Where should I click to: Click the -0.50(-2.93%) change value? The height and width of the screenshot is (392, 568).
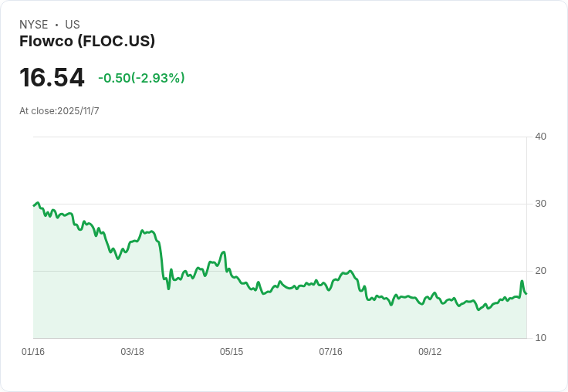point(141,78)
